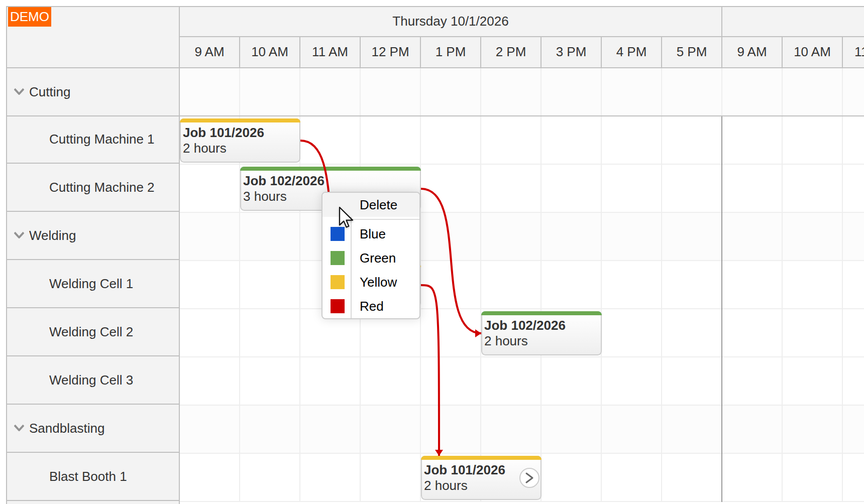Click the Cutting Machine 1 row header
Image resolution: width=864 pixels, height=504 pixels.
93,140
